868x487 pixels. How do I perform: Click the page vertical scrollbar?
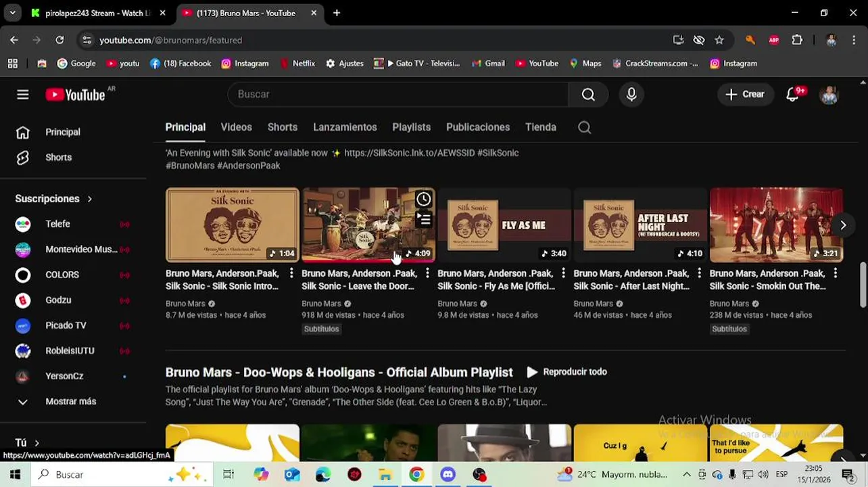[x=863, y=285]
